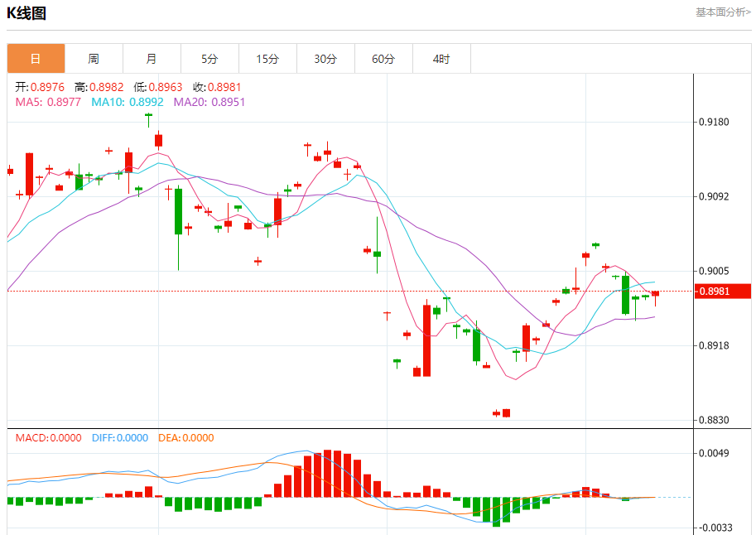Click the K线图 chart title
The width and height of the screenshot is (756, 535).
tap(26, 13)
